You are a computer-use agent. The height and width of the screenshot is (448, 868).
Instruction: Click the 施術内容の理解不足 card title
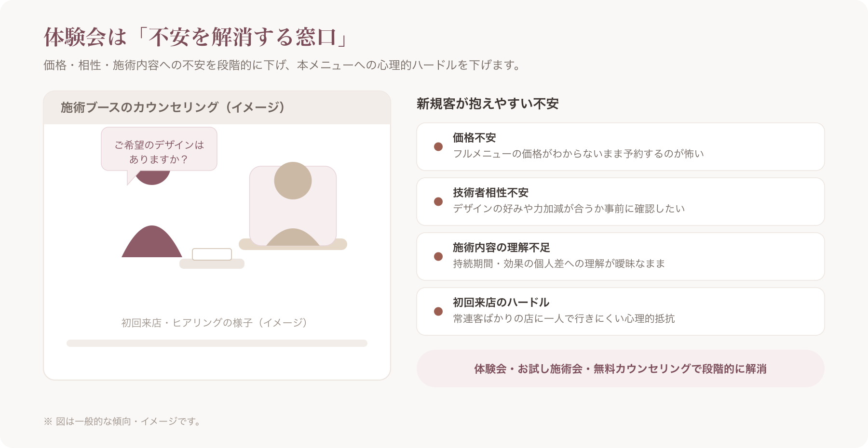click(x=502, y=248)
